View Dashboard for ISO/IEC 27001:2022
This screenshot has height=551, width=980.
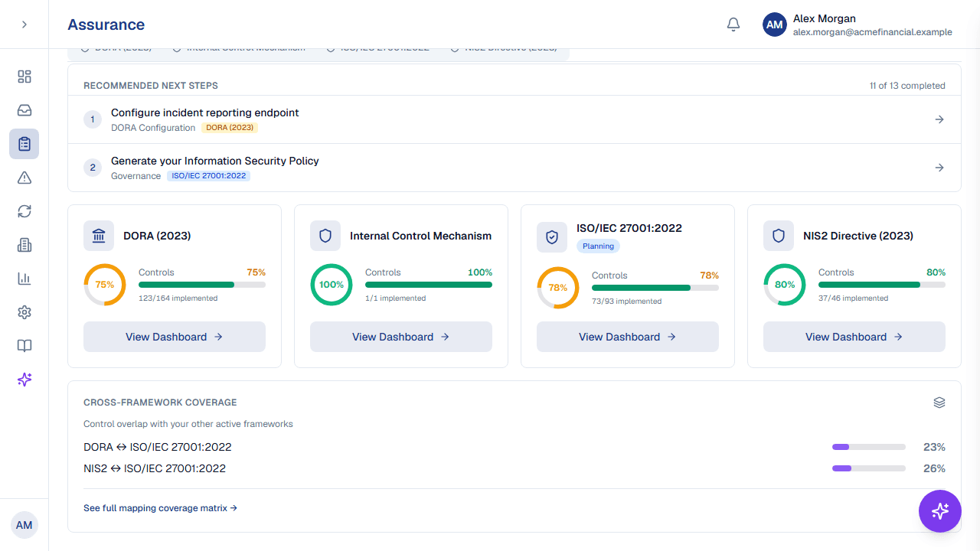pos(628,337)
